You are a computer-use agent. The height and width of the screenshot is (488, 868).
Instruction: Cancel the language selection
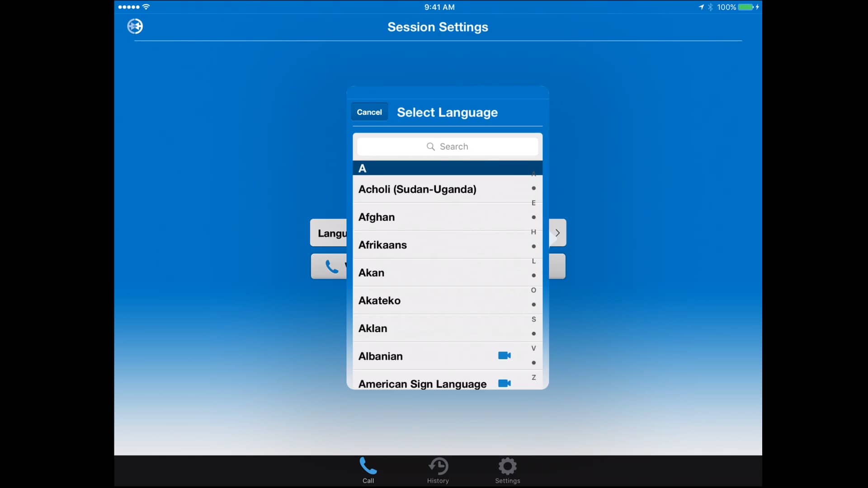pyautogui.click(x=369, y=112)
